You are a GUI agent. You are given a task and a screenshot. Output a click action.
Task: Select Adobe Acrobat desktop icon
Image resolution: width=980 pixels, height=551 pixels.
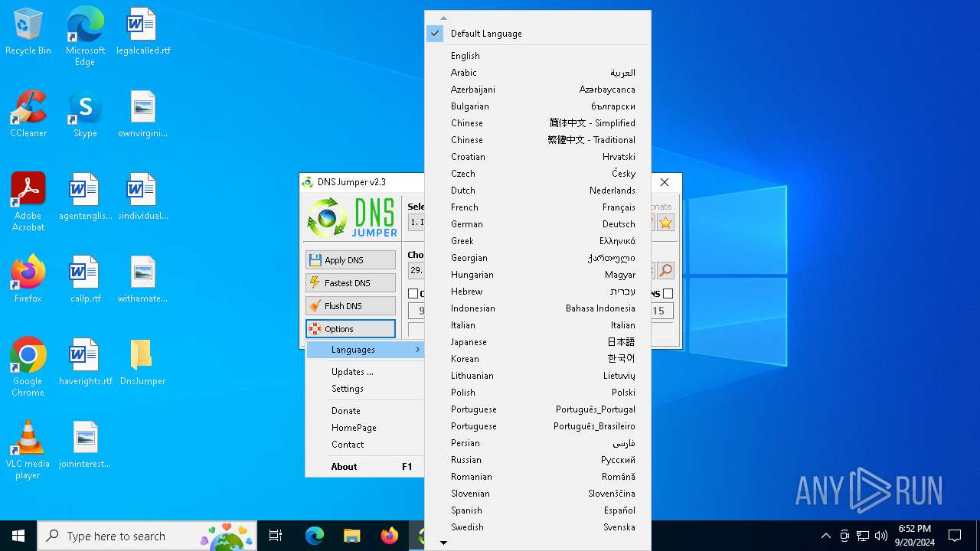click(x=28, y=203)
